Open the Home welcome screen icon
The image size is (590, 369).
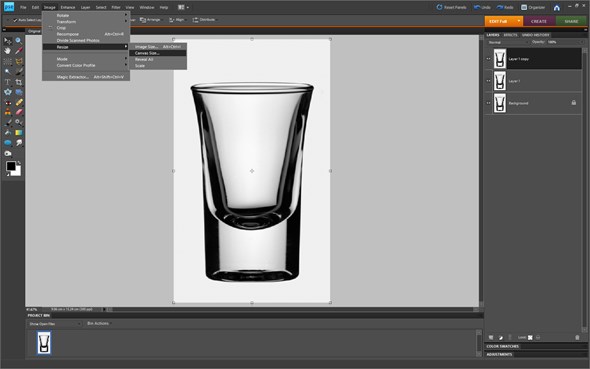point(557,8)
